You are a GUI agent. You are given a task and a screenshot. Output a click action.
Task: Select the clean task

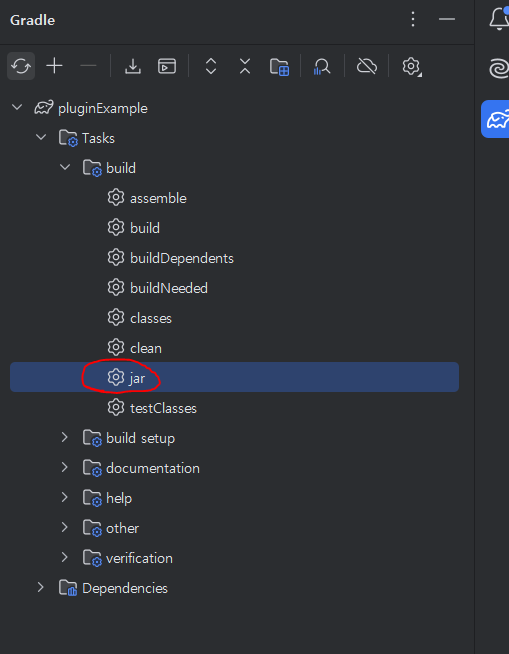point(146,348)
